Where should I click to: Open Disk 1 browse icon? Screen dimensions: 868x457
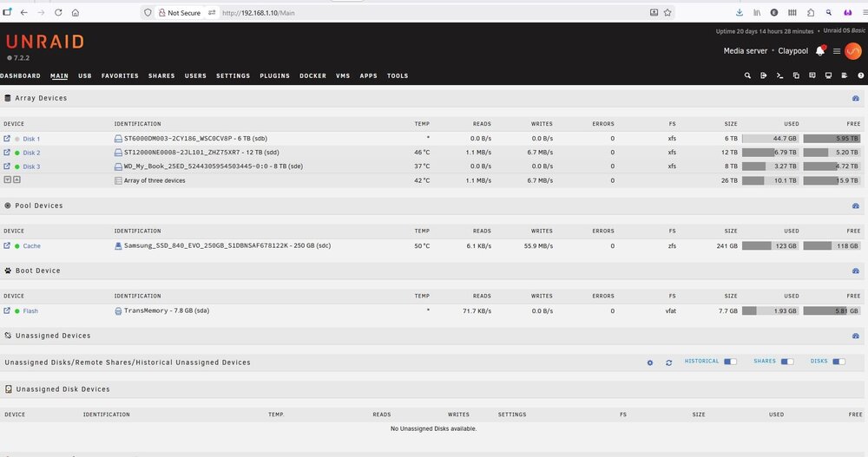click(7, 139)
